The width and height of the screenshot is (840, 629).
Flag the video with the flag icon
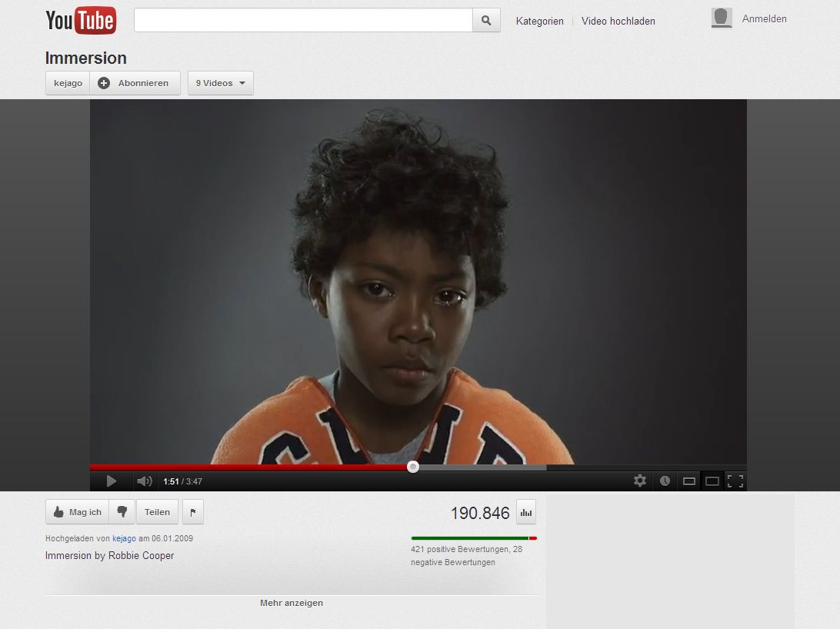pos(193,512)
